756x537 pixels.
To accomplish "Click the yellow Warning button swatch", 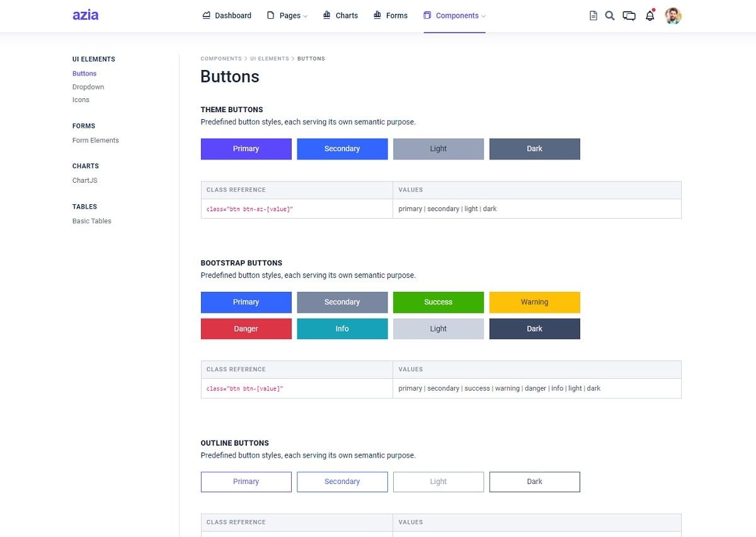I will click(534, 302).
